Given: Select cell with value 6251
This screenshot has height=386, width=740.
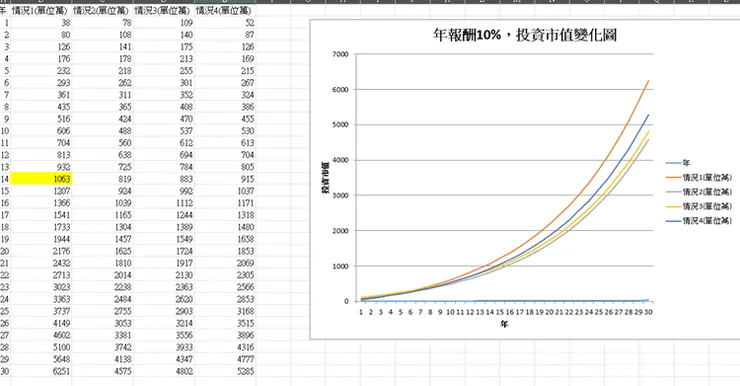Looking at the screenshot, I should pos(41,371).
